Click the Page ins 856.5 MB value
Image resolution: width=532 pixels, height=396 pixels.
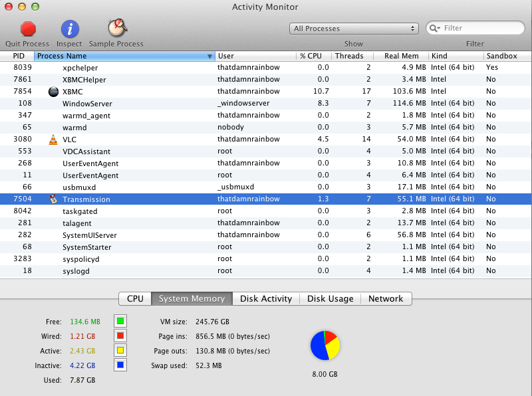(233, 336)
